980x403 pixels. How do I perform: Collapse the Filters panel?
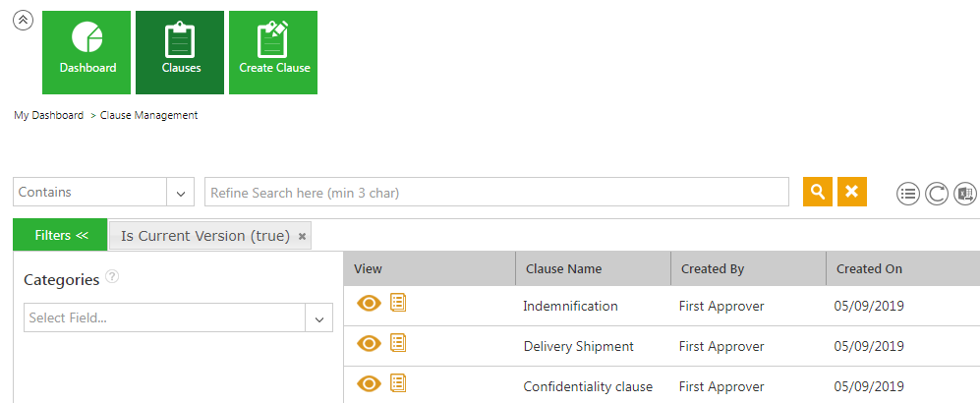61,236
